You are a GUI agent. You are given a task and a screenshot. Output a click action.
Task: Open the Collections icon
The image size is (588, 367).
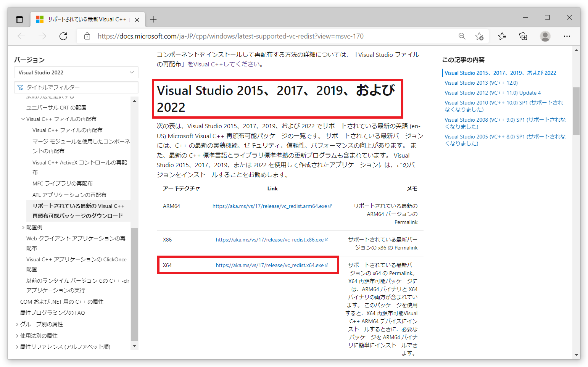point(523,36)
